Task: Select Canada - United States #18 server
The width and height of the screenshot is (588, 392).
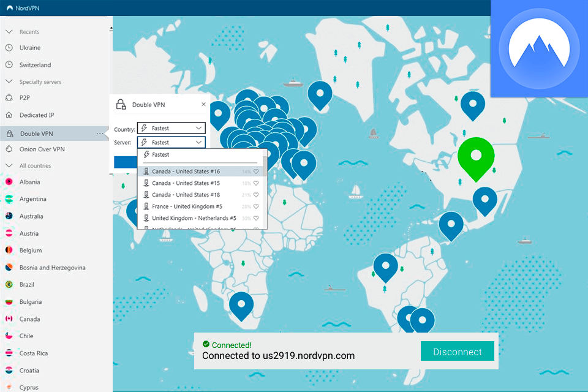Action: coord(201,195)
